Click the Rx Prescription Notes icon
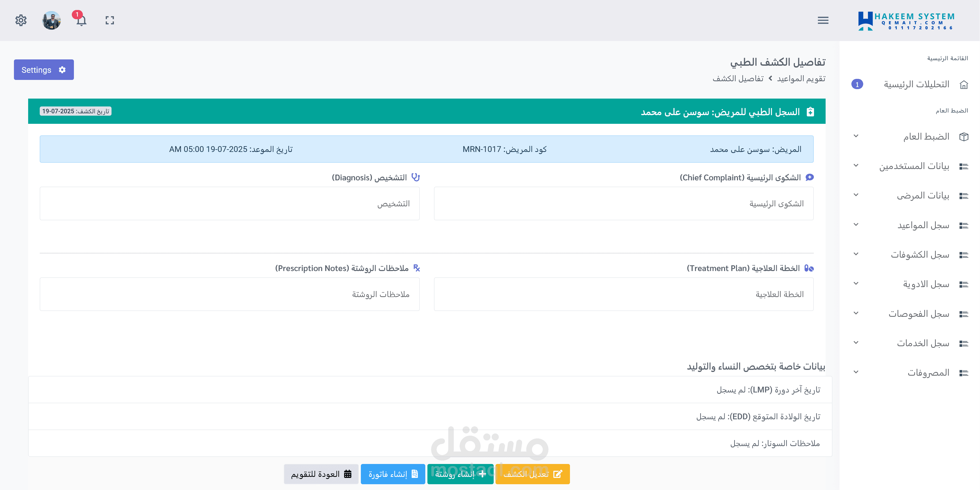This screenshot has width=980, height=490. (x=417, y=268)
